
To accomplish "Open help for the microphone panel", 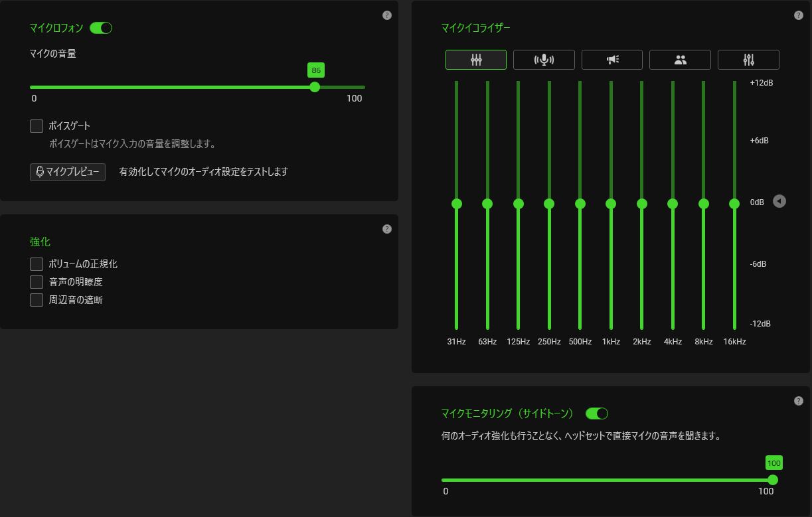I will tap(387, 15).
